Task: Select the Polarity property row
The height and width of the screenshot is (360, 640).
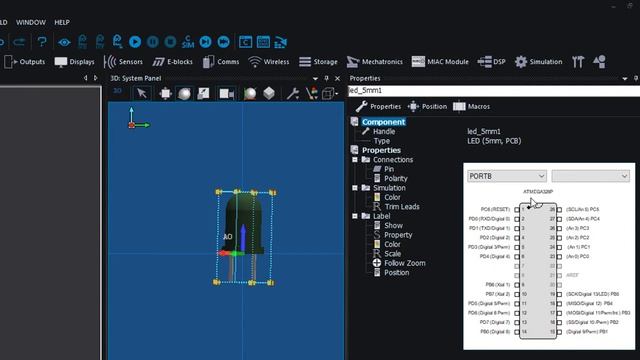Action: click(x=396, y=178)
